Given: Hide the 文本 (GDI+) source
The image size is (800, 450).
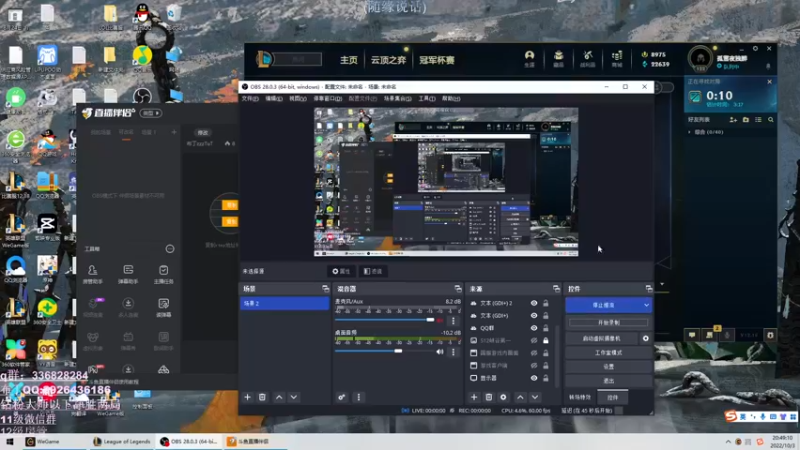Looking at the screenshot, I should pyautogui.click(x=534, y=315).
